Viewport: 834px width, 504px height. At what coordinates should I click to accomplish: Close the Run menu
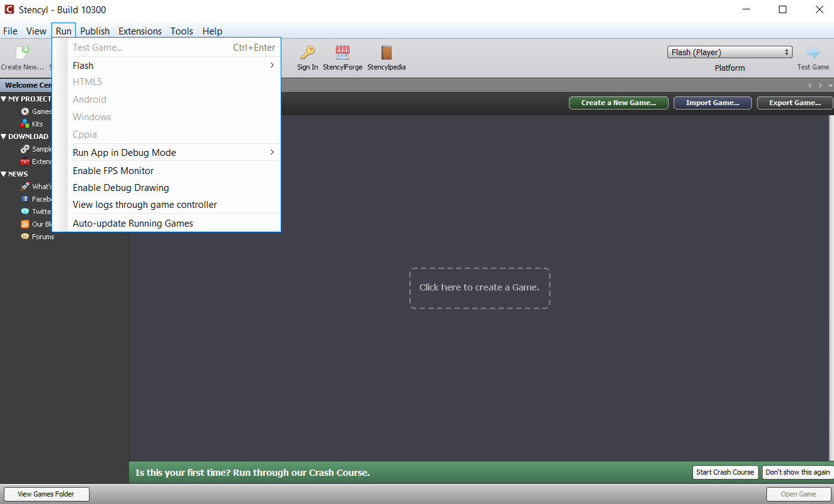click(63, 31)
